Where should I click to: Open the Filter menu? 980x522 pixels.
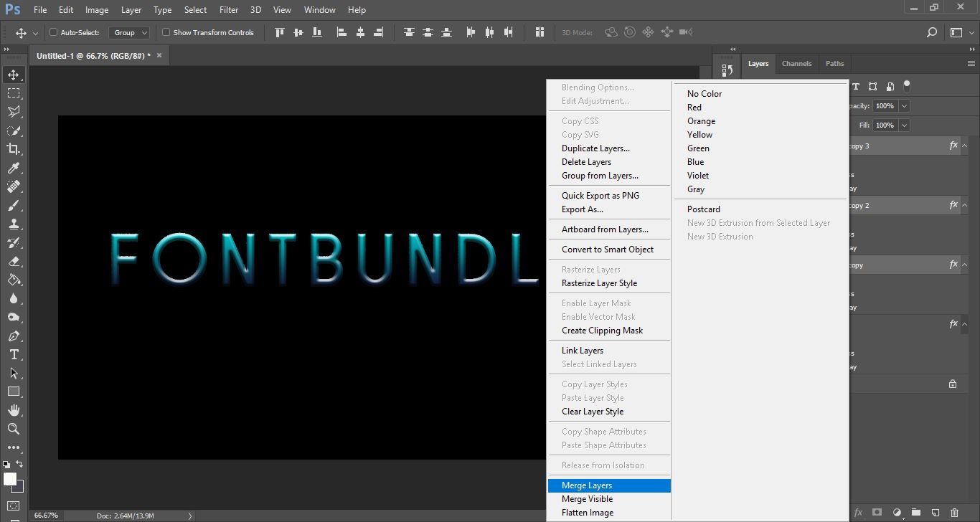click(x=229, y=10)
